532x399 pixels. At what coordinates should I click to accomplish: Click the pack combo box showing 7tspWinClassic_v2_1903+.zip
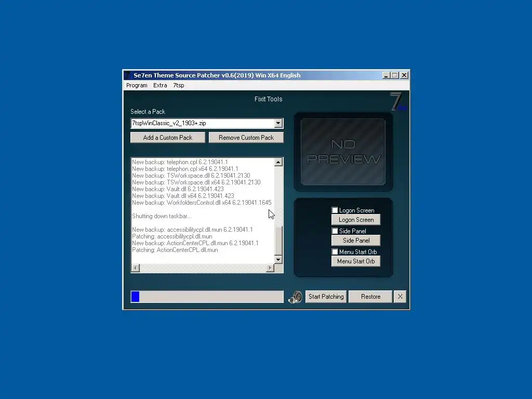(x=207, y=123)
